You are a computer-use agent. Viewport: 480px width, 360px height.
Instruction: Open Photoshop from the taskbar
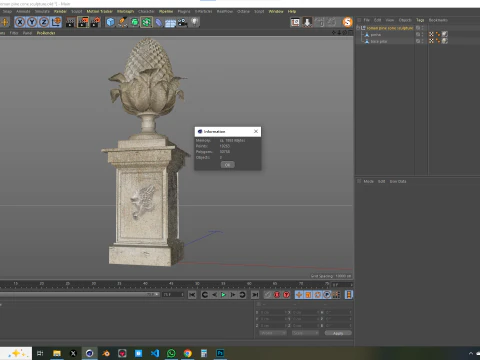[220, 353]
